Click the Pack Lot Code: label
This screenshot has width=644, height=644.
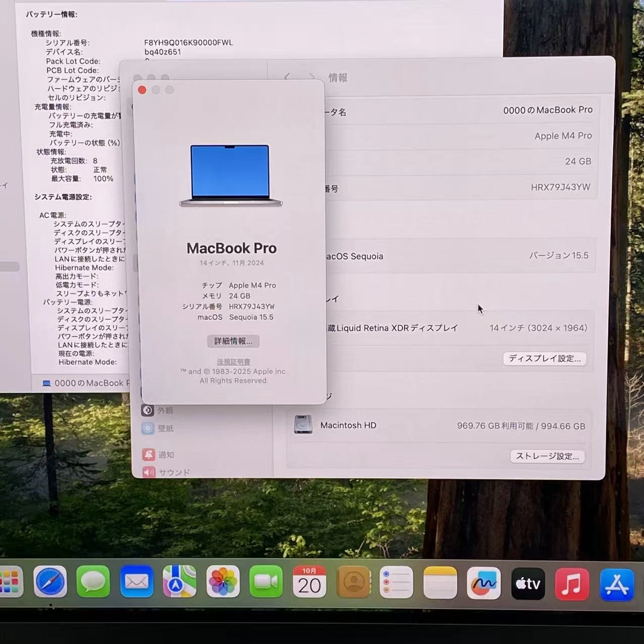coord(73,61)
